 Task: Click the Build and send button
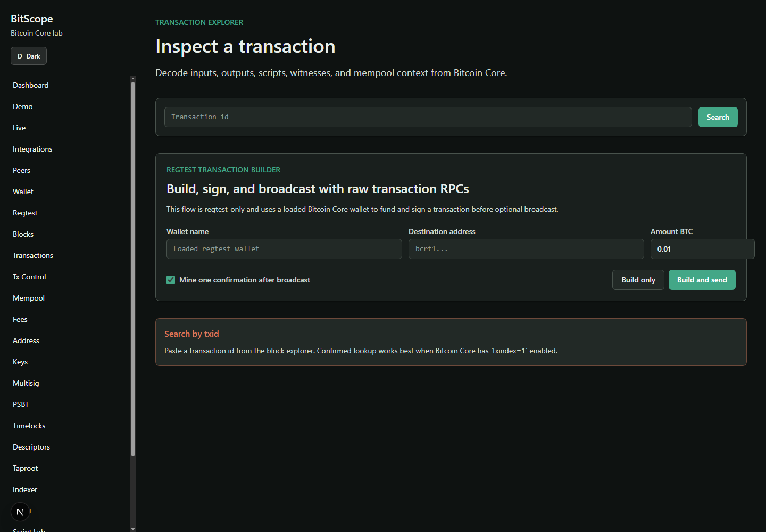702,280
